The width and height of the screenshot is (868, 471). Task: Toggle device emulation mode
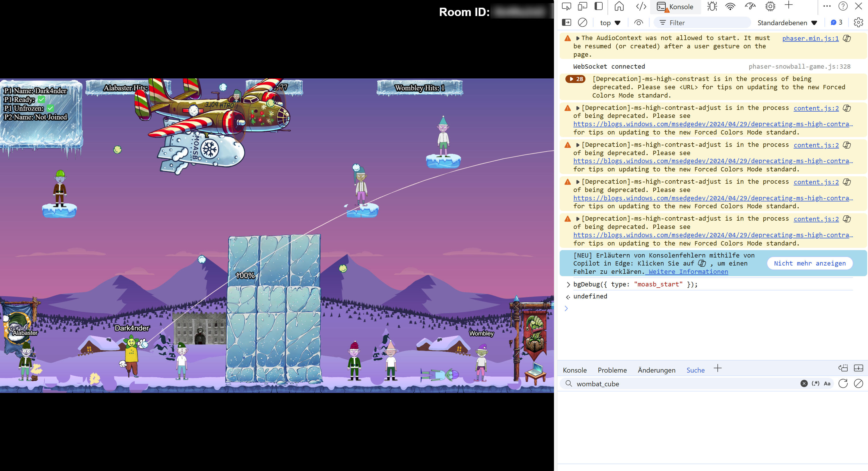pos(583,6)
